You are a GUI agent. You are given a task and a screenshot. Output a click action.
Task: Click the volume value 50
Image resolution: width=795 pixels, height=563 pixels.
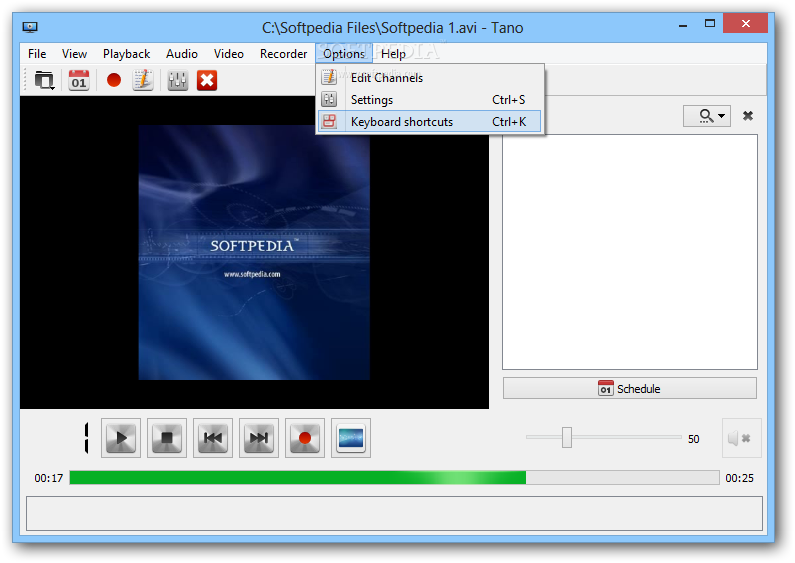(694, 439)
